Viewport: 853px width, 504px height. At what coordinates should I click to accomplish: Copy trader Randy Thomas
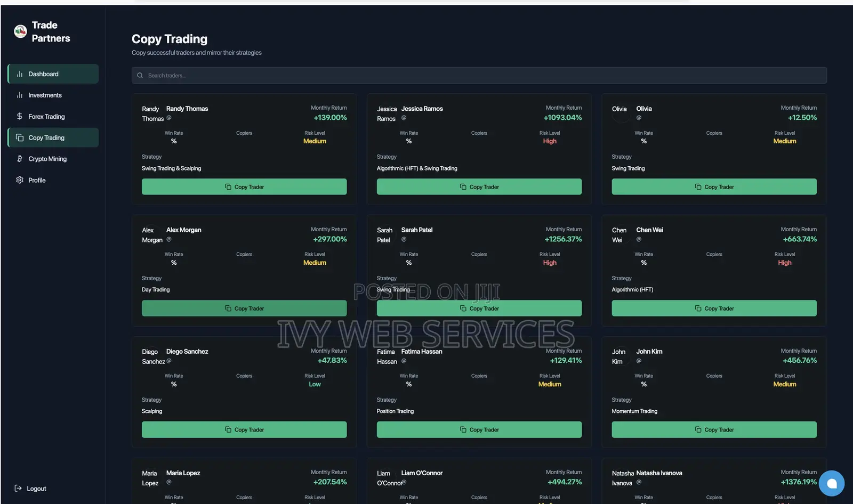[x=244, y=187]
